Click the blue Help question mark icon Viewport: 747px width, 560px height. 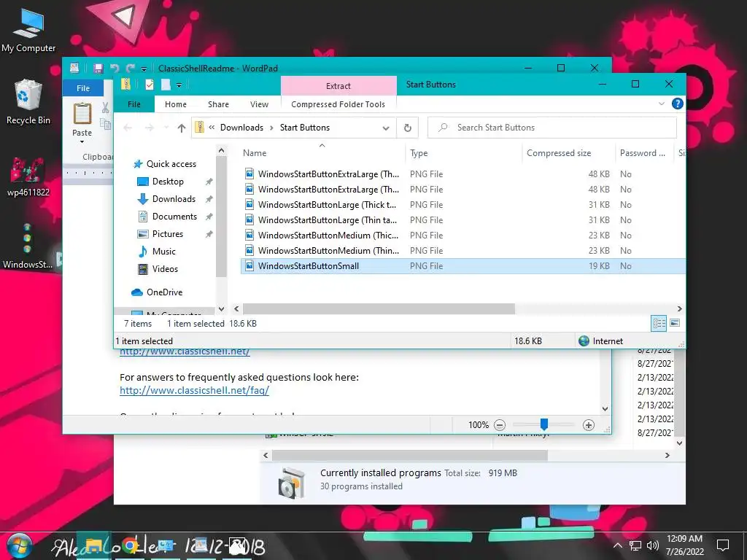click(x=677, y=104)
